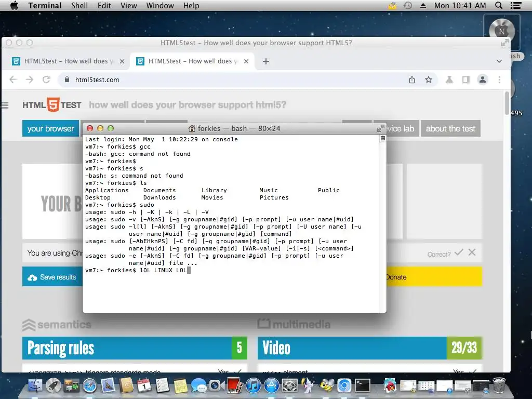The width and height of the screenshot is (532, 399).
Task: Click the Video section header
Action: pos(370,348)
